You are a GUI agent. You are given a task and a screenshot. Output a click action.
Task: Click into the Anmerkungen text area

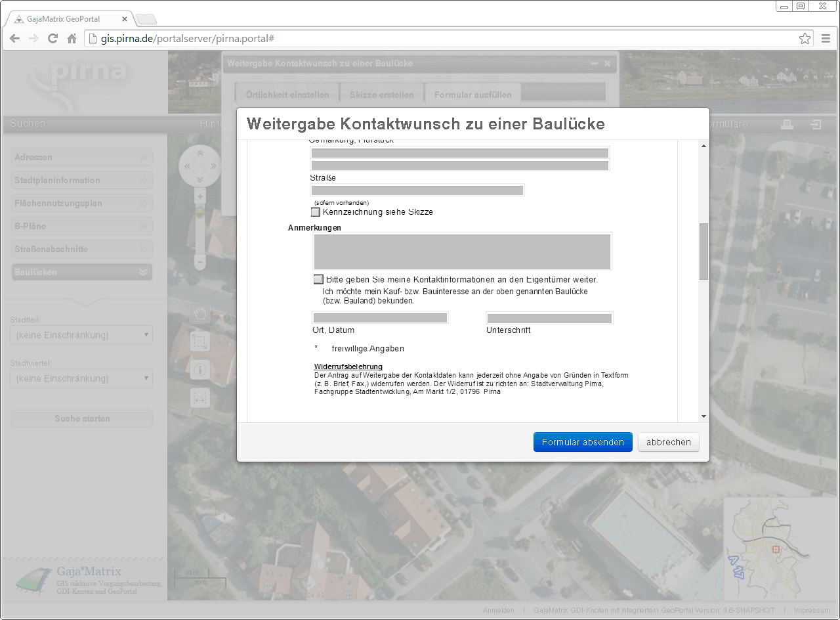coord(462,252)
